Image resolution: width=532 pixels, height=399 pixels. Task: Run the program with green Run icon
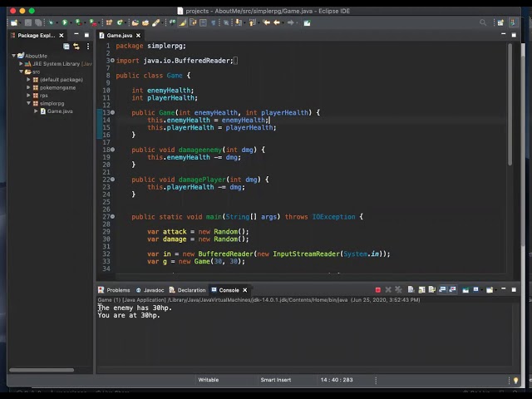(65, 22)
